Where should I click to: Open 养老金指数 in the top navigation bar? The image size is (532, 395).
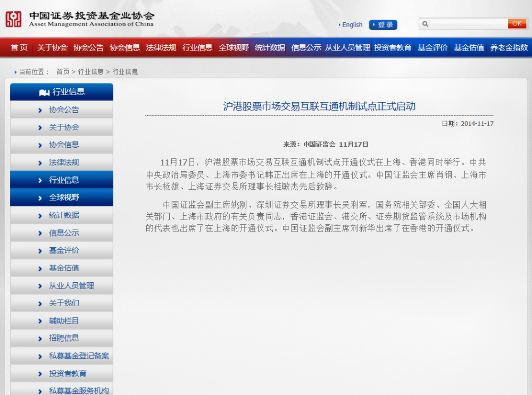509,47
